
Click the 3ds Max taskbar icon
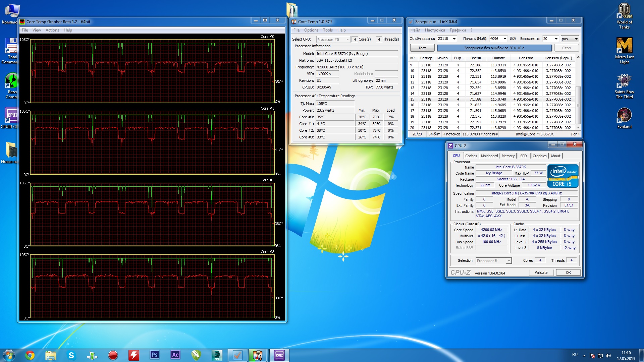click(217, 355)
